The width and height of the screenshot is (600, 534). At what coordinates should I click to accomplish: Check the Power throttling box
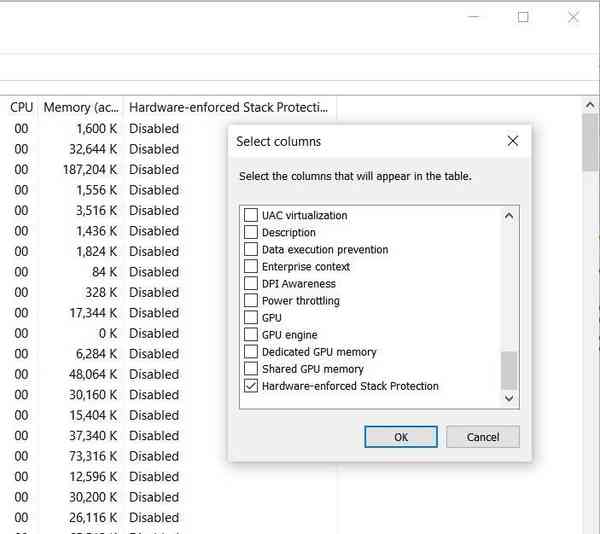click(x=251, y=301)
